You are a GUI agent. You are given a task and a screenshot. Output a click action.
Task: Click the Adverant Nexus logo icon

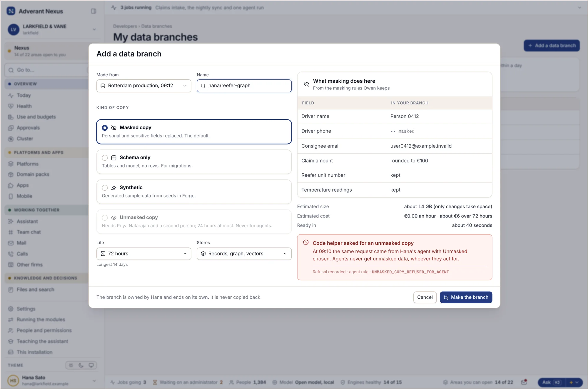11,11
